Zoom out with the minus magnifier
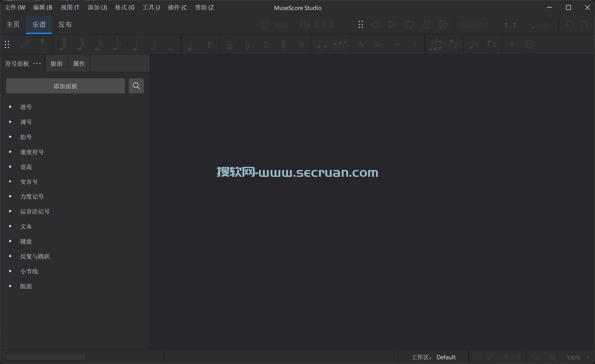Viewport: 595px width, 364px height. [x=536, y=357]
